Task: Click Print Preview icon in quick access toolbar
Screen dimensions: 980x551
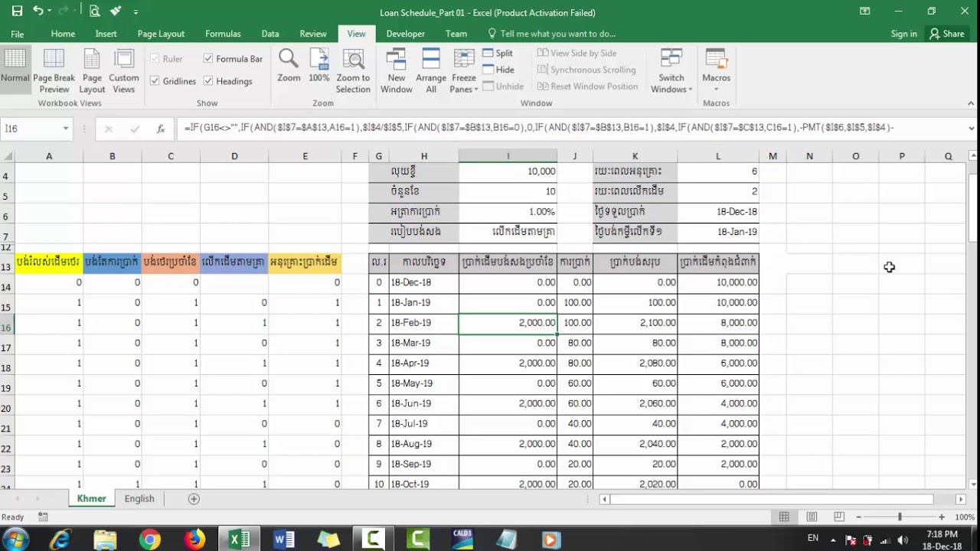Action: click(x=94, y=11)
